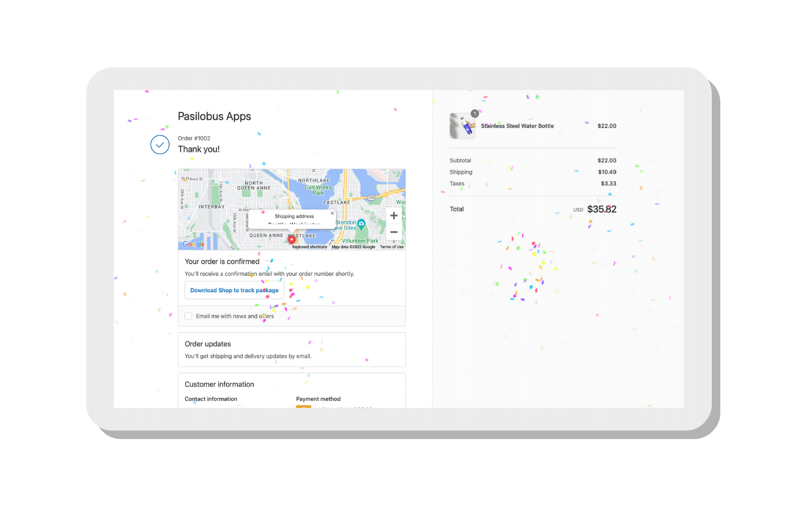The width and height of the screenshot is (798, 532).
Task: Click the orange payment method card icon
Action: [x=303, y=407]
